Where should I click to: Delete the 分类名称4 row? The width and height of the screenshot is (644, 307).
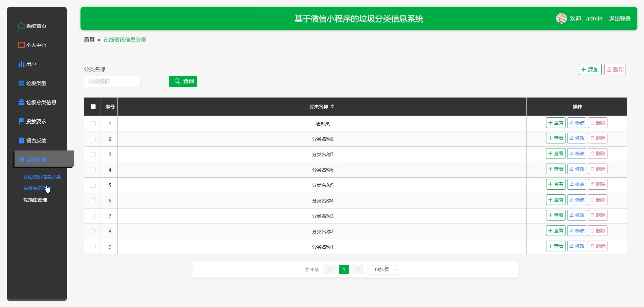point(598,200)
